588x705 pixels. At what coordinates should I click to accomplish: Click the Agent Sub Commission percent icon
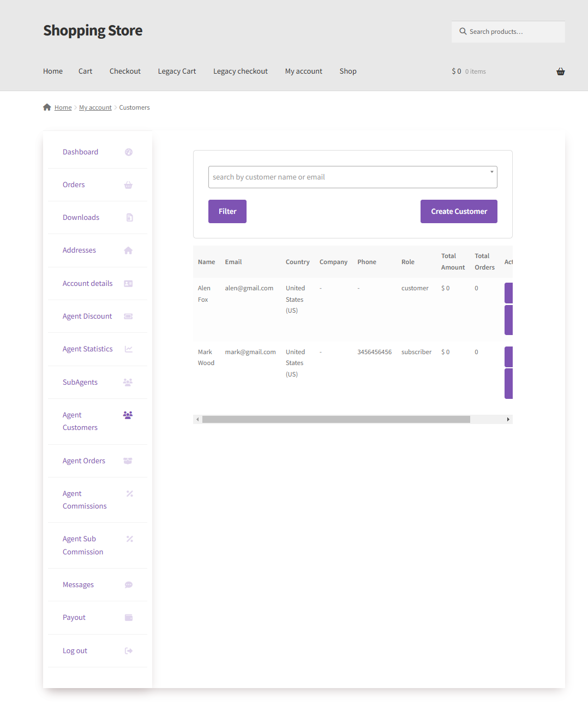coord(130,539)
